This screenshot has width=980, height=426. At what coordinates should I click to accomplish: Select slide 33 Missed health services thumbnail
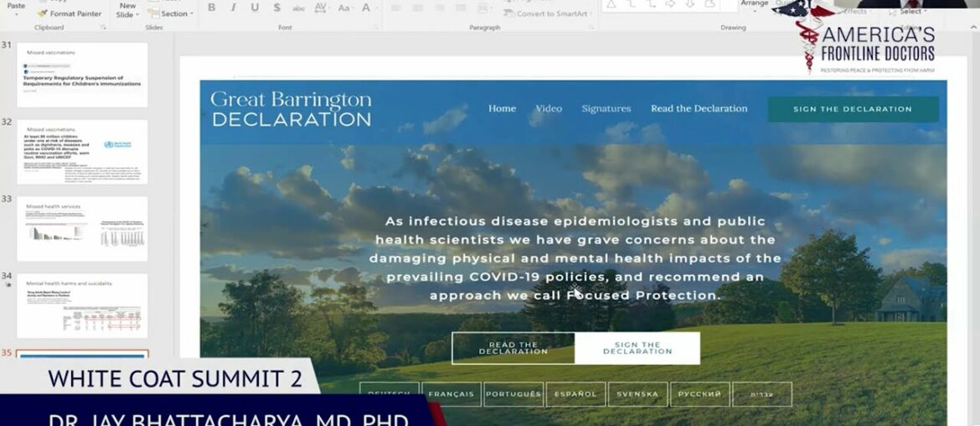point(82,229)
